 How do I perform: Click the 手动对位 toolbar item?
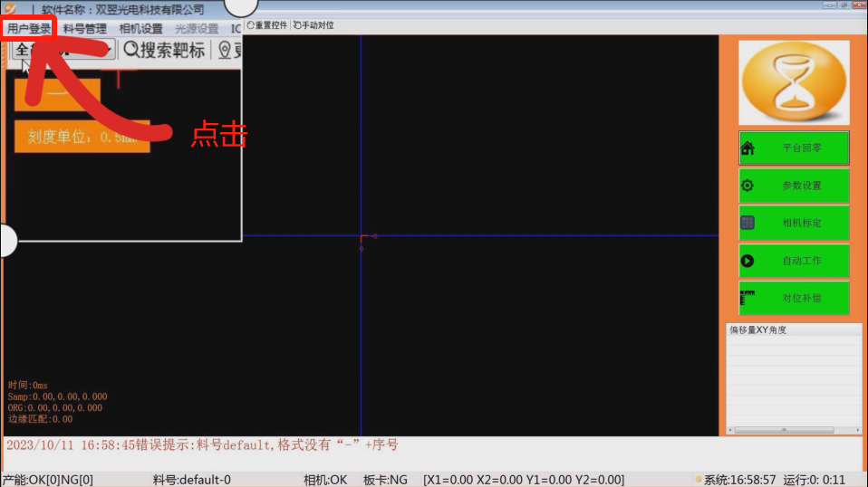coord(313,25)
